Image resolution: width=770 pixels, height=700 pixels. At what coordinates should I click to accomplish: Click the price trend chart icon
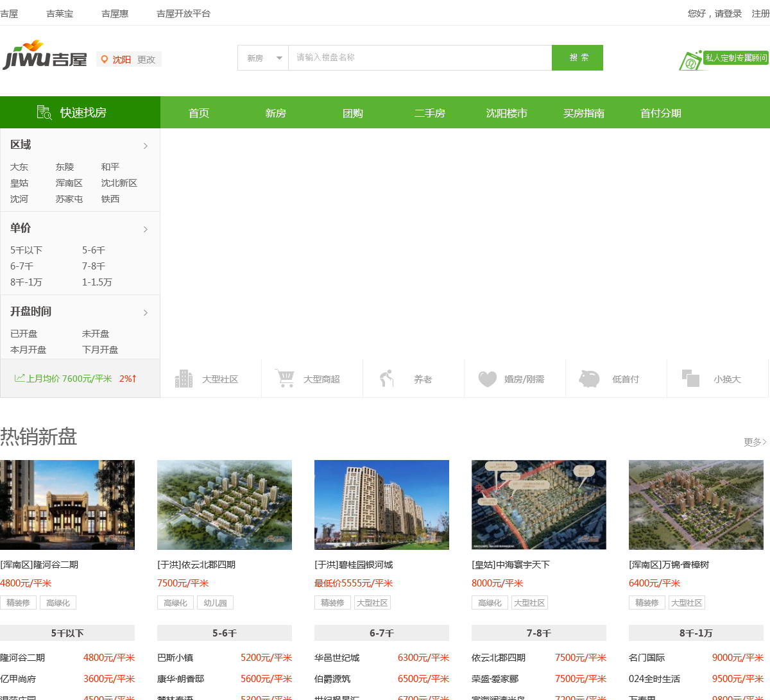click(x=20, y=378)
